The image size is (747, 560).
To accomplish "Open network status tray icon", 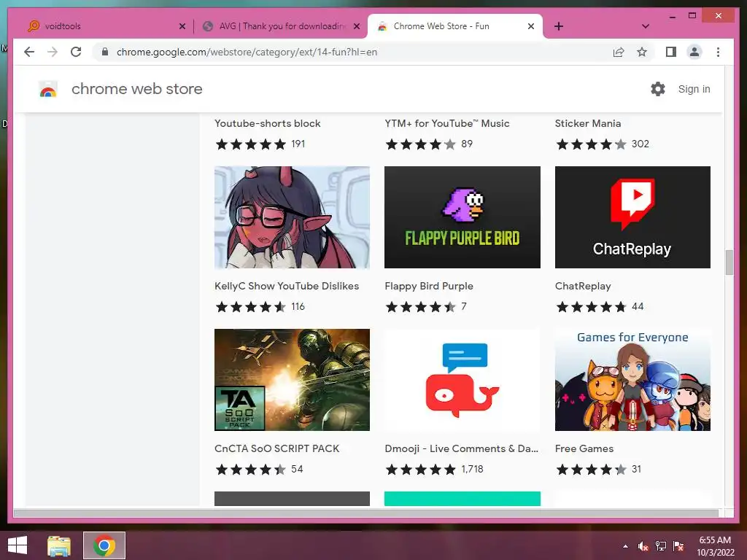I will click(x=661, y=546).
